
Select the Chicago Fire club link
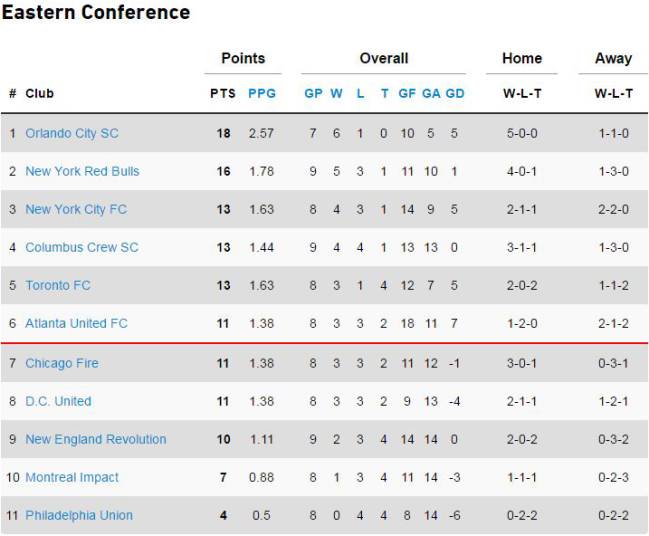click(62, 363)
